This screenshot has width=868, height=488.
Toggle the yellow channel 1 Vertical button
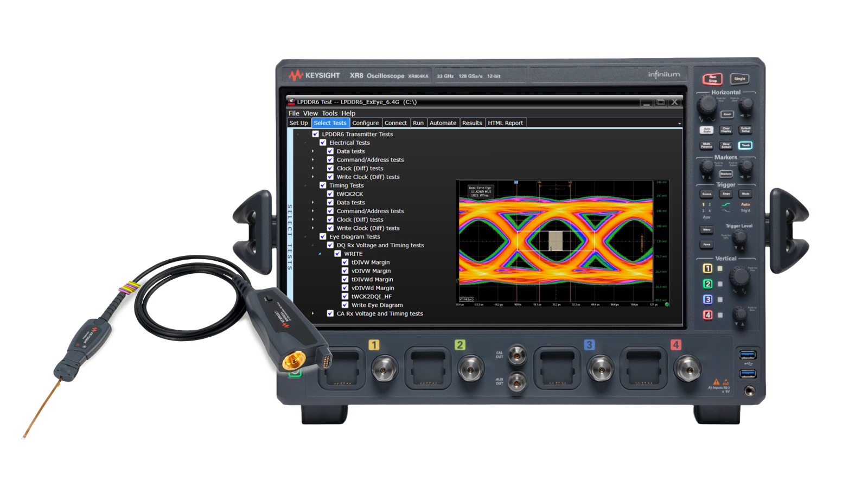tap(707, 268)
